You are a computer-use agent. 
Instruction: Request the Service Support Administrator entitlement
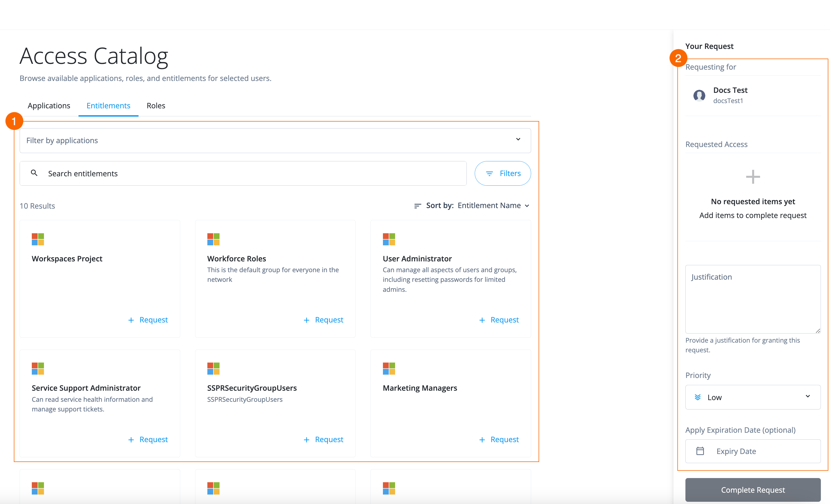(148, 439)
